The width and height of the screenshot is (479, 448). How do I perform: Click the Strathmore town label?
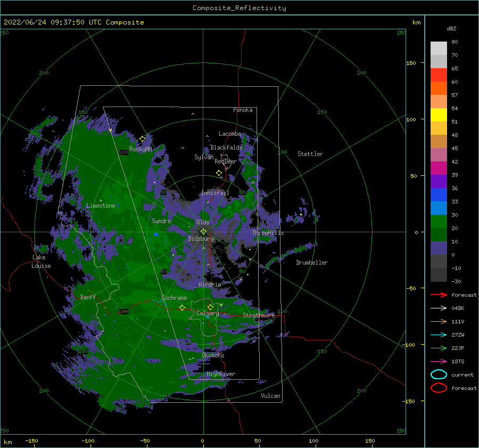[x=259, y=315]
